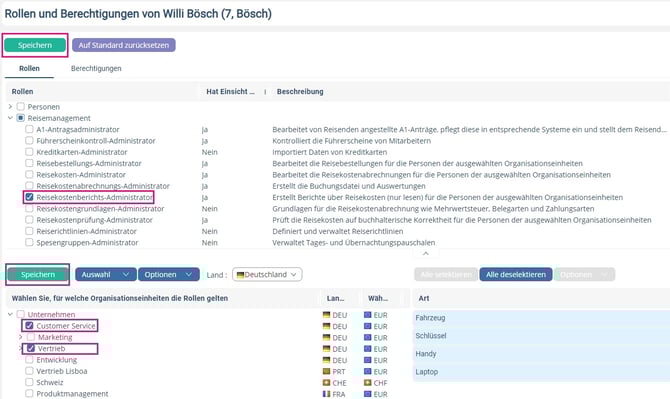Select the Handy row
The height and width of the screenshot is (399, 670).
point(541,354)
